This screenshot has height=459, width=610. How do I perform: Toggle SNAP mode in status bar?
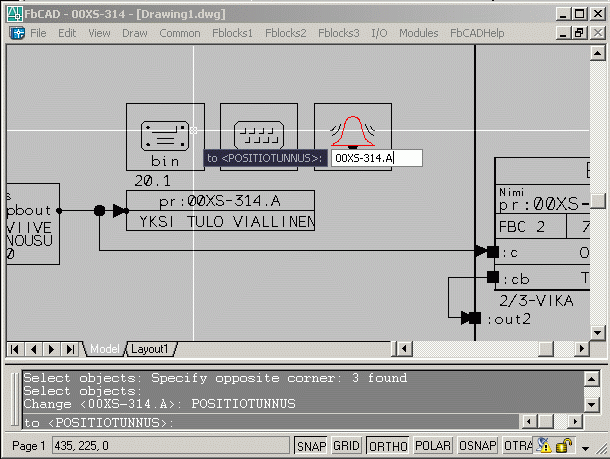click(310, 446)
